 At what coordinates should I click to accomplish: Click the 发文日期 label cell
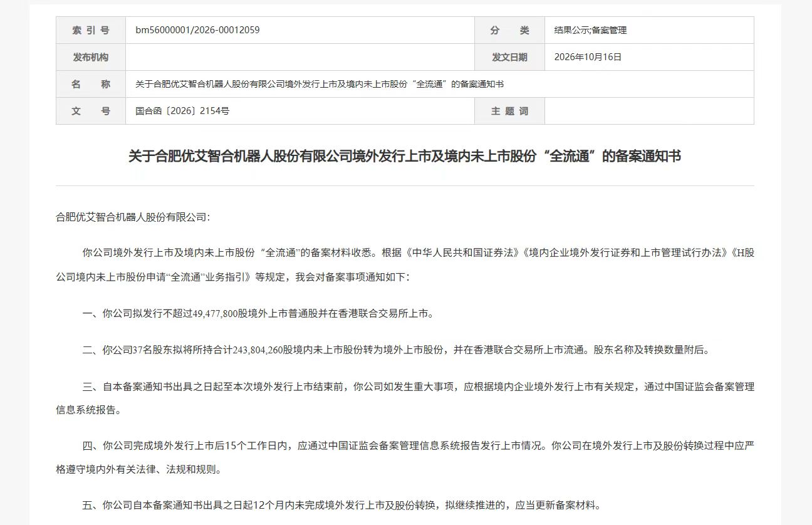coord(510,57)
